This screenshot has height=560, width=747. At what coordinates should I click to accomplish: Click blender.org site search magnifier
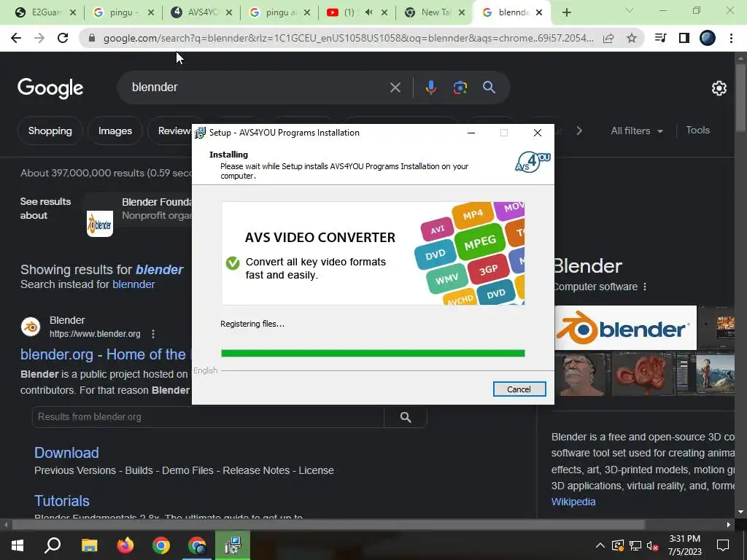(x=406, y=417)
